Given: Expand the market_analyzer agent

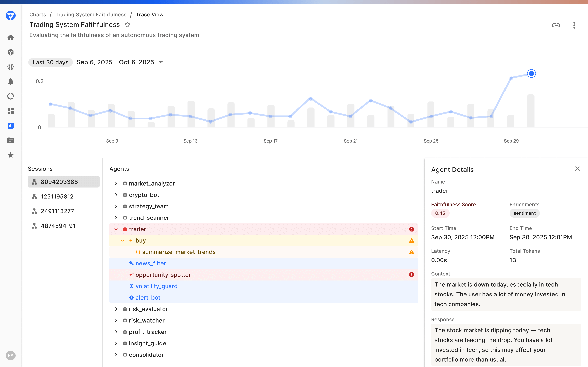Looking at the screenshot, I should click(x=116, y=183).
